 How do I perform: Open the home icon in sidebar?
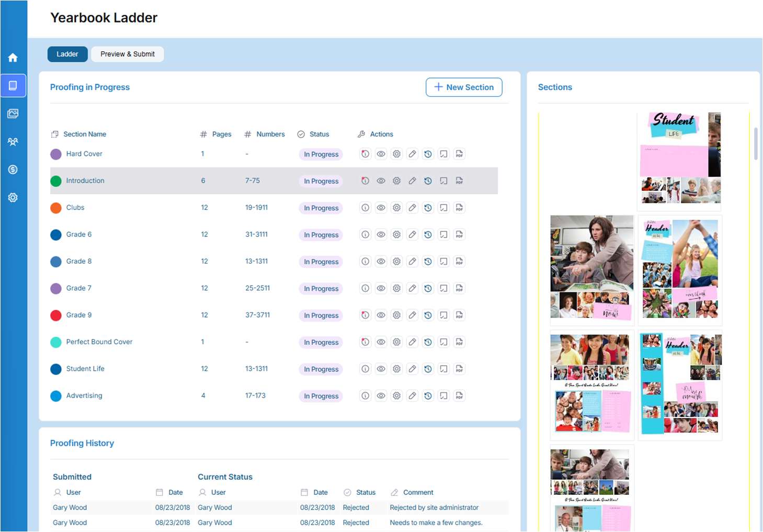click(13, 58)
